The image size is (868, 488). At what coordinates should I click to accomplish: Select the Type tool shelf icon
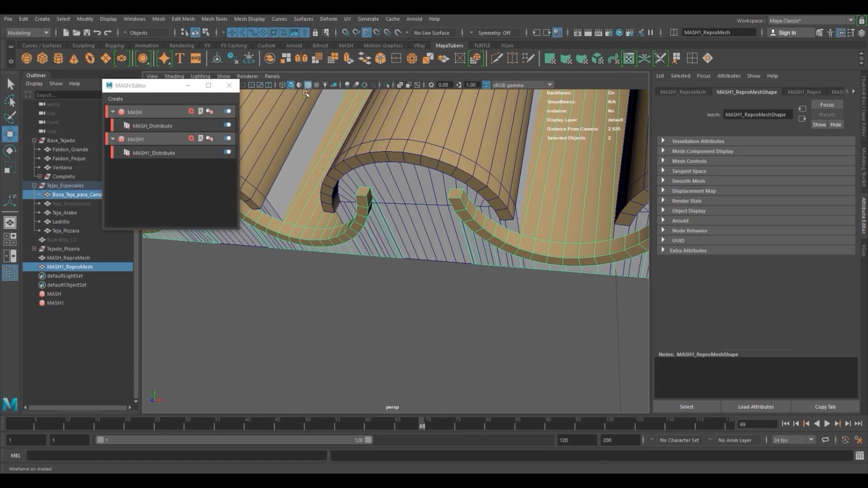[x=180, y=58]
